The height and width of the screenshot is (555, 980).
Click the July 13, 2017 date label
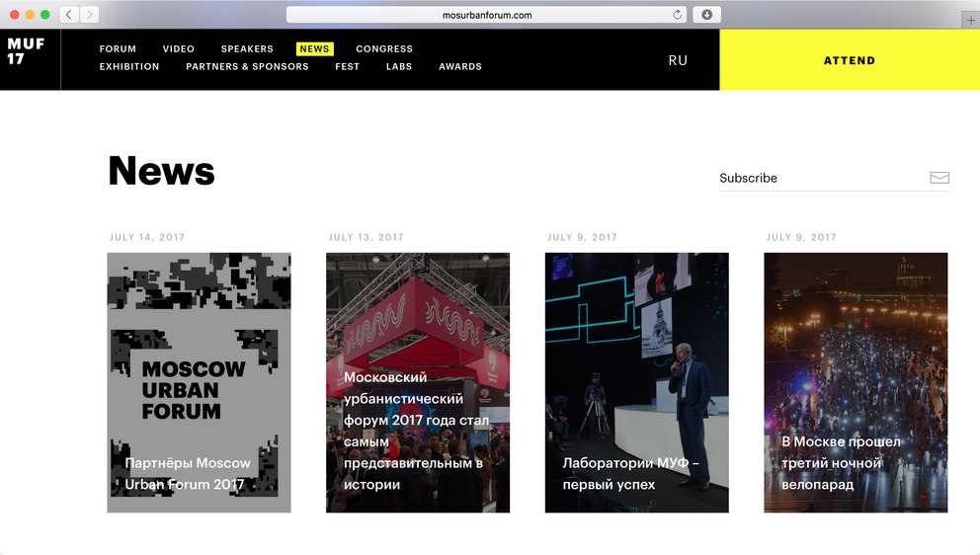click(366, 237)
